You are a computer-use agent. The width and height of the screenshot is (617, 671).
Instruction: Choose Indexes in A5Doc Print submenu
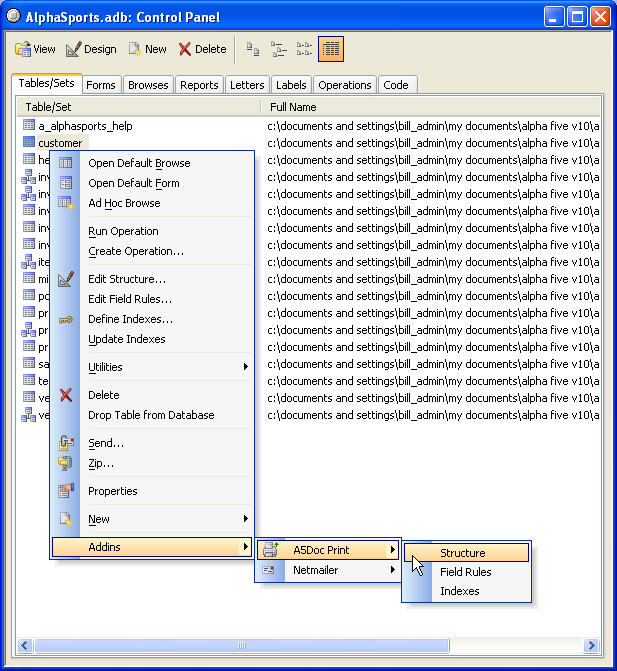click(x=466, y=591)
